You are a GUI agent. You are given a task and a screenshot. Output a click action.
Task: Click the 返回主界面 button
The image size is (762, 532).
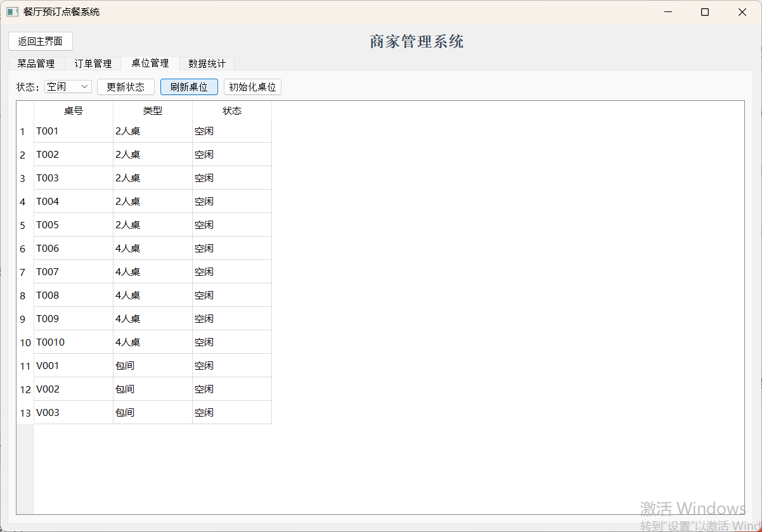(x=41, y=41)
